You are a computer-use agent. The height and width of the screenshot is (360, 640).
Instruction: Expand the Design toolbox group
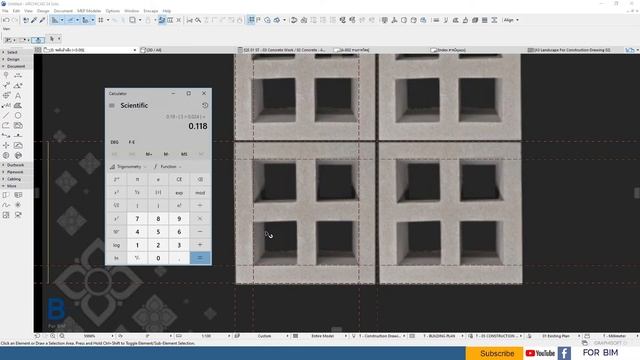(x=13, y=59)
